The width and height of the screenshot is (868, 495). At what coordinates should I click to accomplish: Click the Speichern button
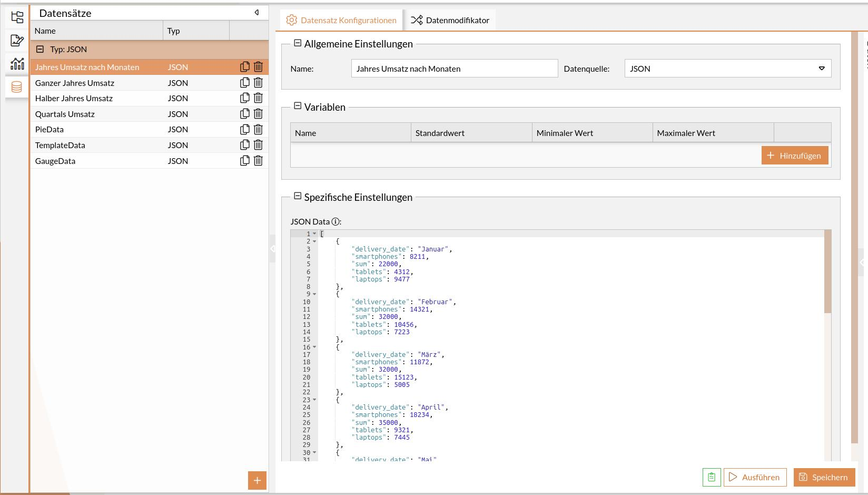(x=824, y=477)
